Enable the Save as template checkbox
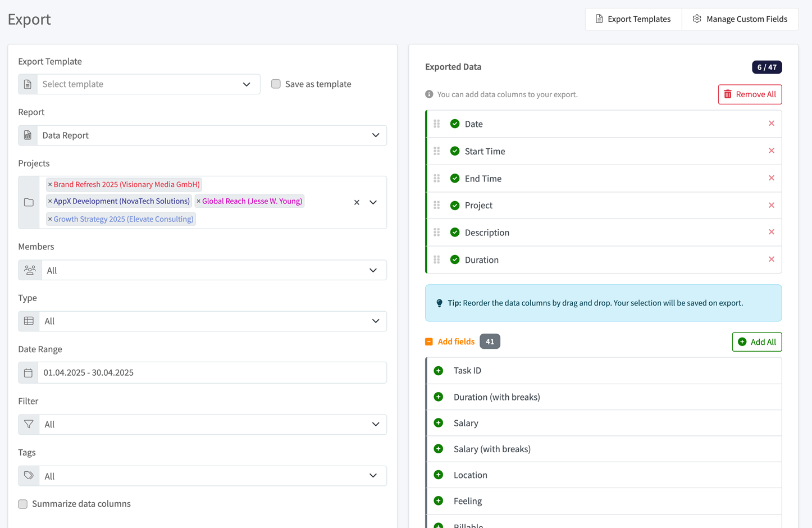This screenshot has height=528, width=812. point(276,84)
